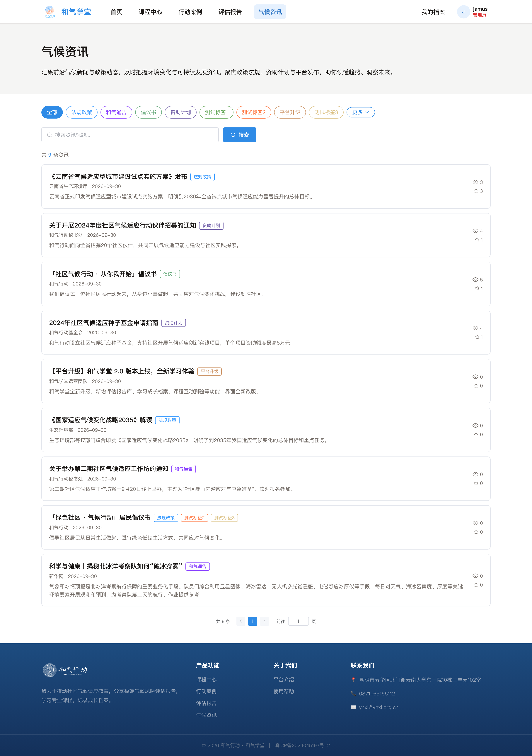Screen dimensions: 532x756
Task: Open 评估报告 in top navigation
Action: click(230, 12)
